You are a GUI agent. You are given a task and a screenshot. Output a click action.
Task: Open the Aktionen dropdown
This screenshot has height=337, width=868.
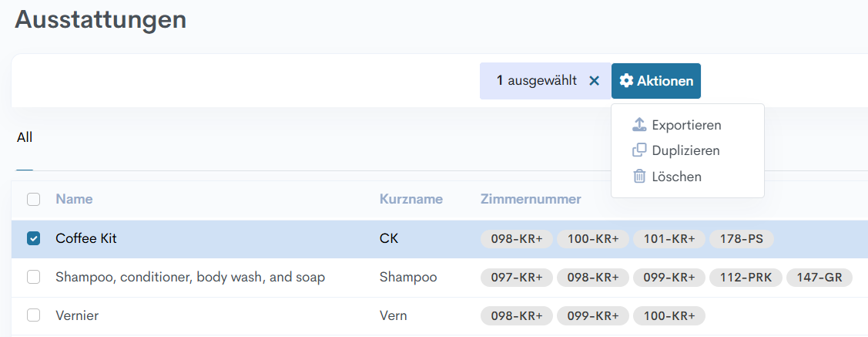coord(656,81)
